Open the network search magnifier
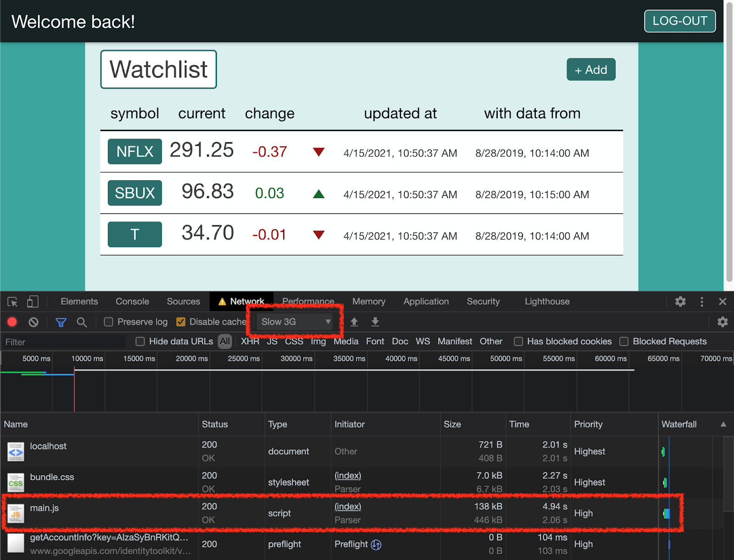734x560 pixels. tap(82, 322)
